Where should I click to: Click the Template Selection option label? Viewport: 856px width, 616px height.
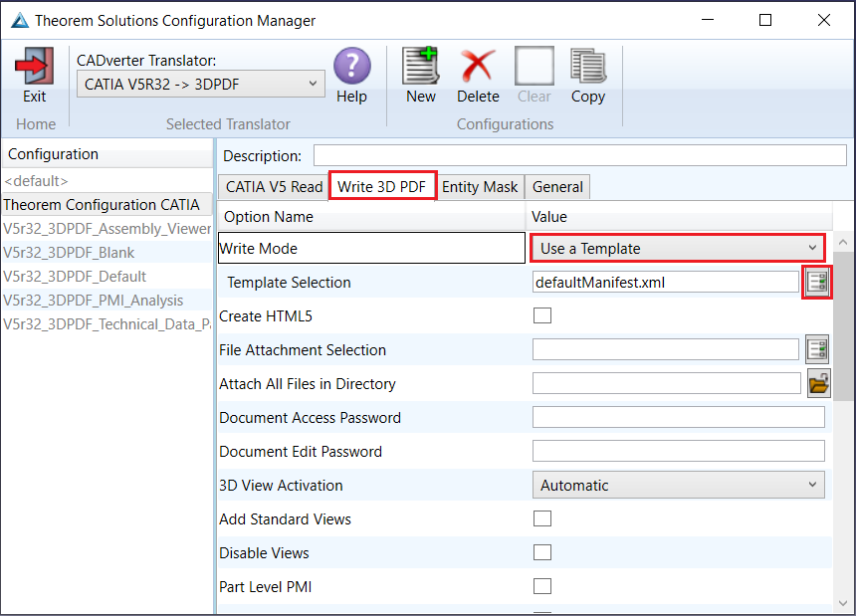[289, 282]
